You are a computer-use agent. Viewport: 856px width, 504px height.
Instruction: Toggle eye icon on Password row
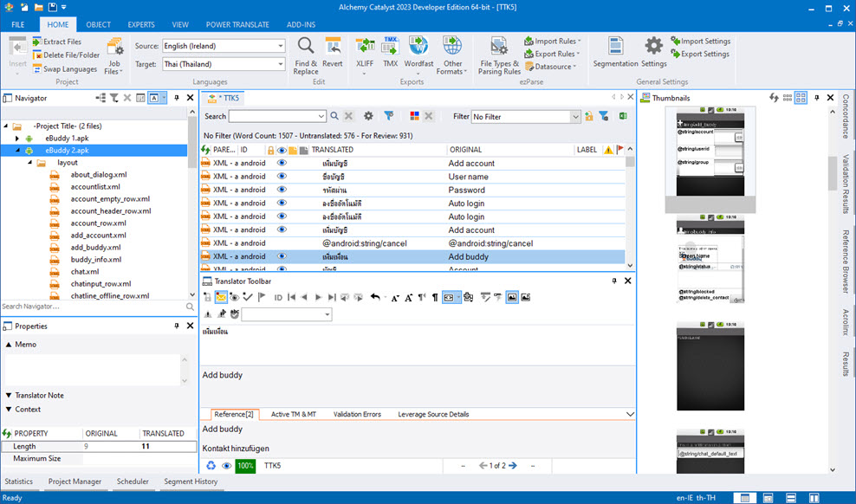pyautogui.click(x=282, y=190)
